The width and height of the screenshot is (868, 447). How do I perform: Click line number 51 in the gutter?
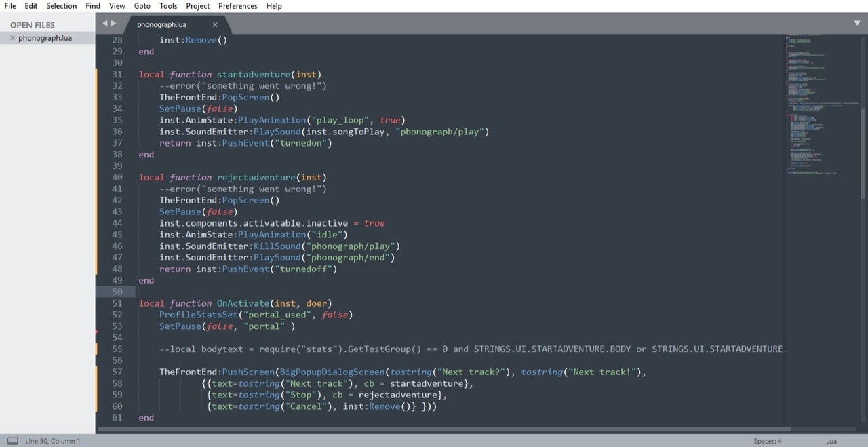coord(117,303)
